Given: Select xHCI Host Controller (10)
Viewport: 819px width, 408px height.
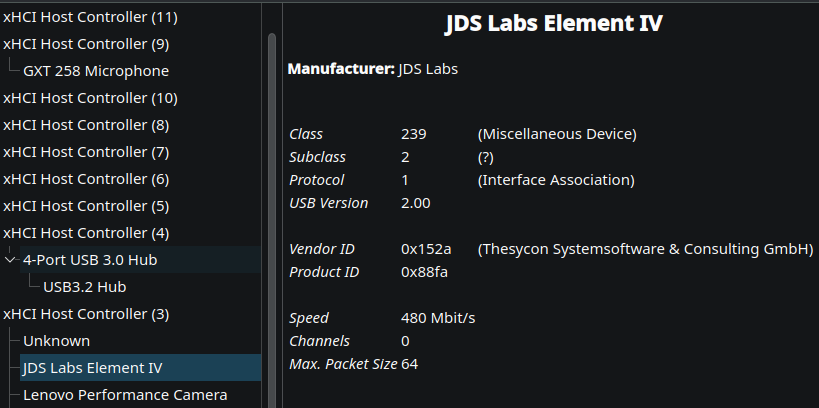Looking at the screenshot, I should [x=90, y=98].
